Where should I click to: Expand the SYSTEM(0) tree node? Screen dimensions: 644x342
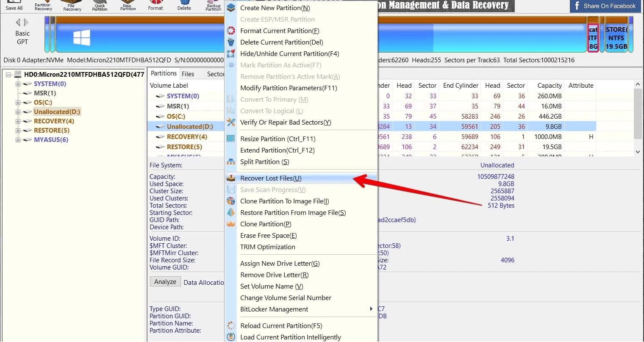pos(18,84)
